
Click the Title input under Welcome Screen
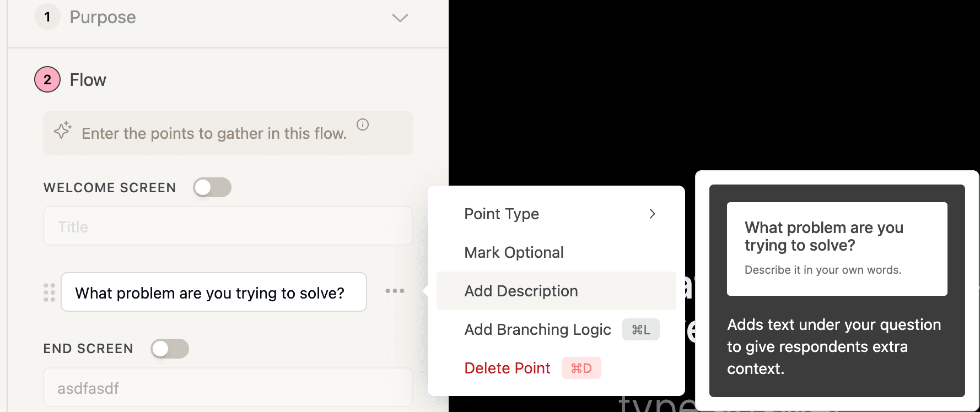[228, 226]
